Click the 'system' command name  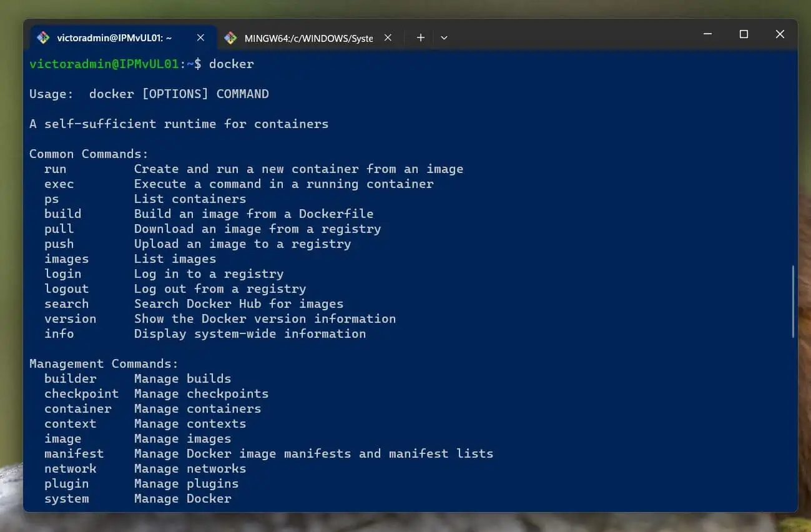[67, 498]
